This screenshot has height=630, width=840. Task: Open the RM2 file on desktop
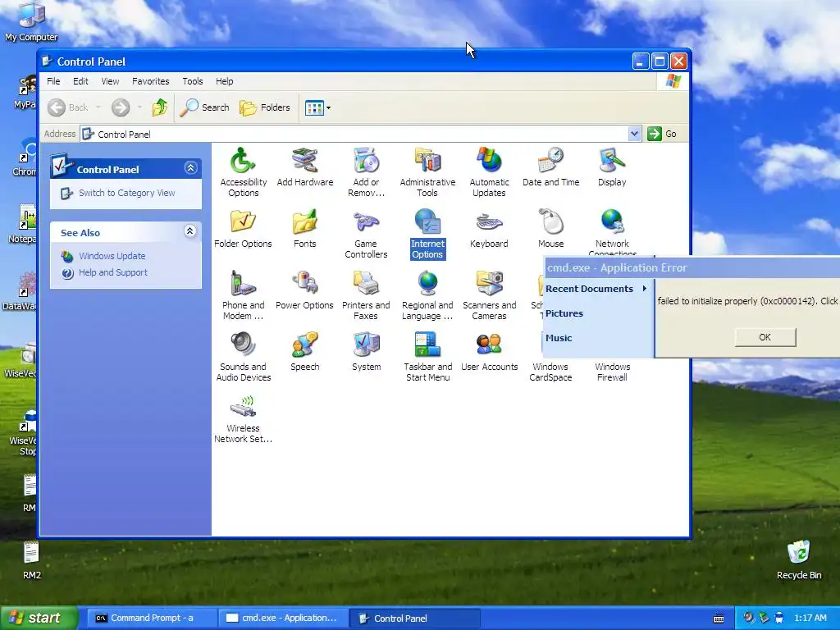tap(32, 560)
